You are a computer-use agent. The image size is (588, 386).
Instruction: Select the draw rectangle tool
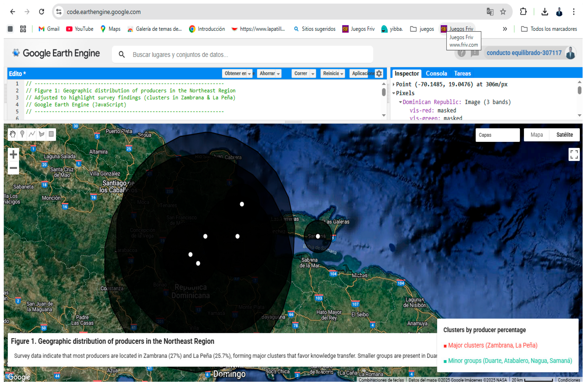point(51,135)
